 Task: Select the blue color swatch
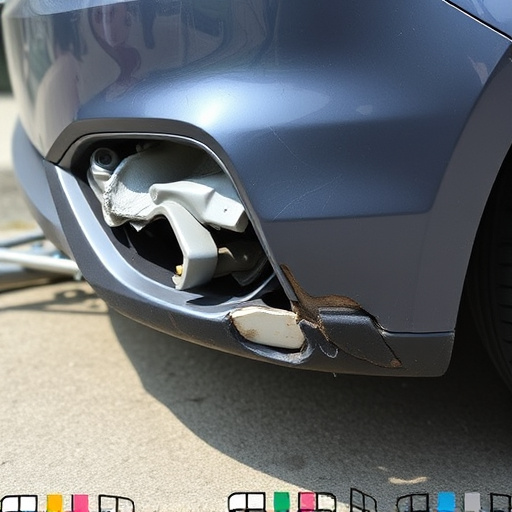446,502
